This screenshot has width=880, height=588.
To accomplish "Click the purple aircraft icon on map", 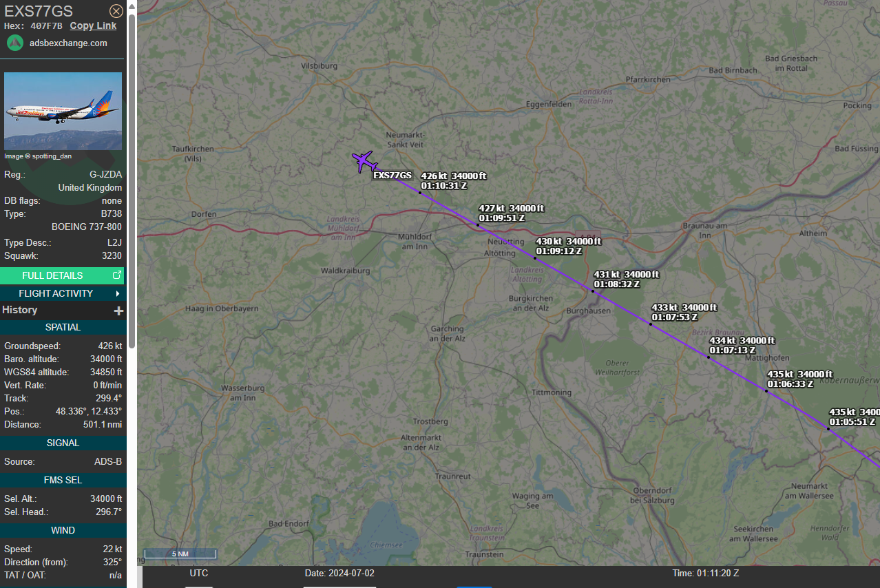I will [x=363, y=162].
